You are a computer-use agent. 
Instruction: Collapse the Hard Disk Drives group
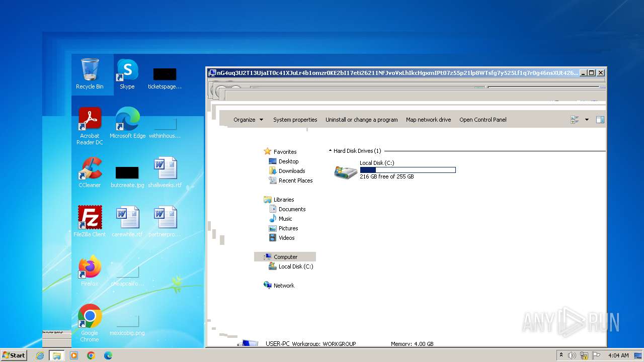click(x=331, y=151)
